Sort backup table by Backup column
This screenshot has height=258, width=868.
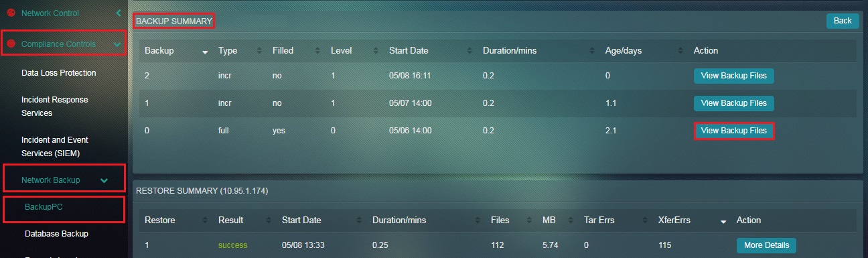pos(176,51)
